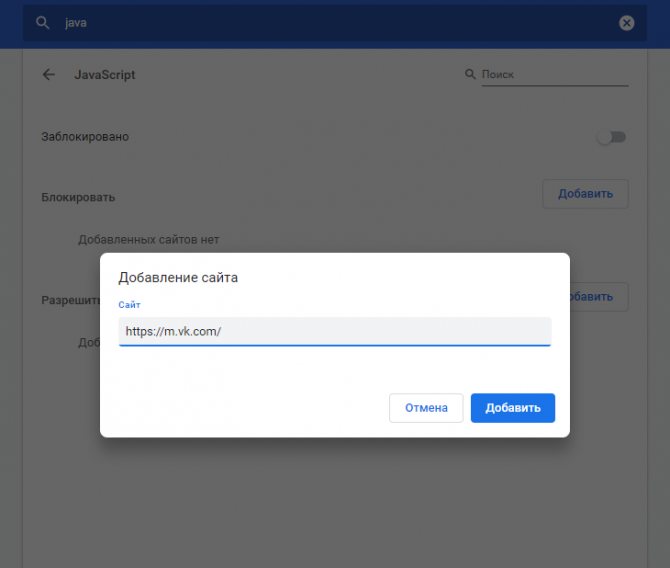This screenshot has width=670, height=568.
Task: Focus the Поиск search field
Action: (x=555, y=75)
